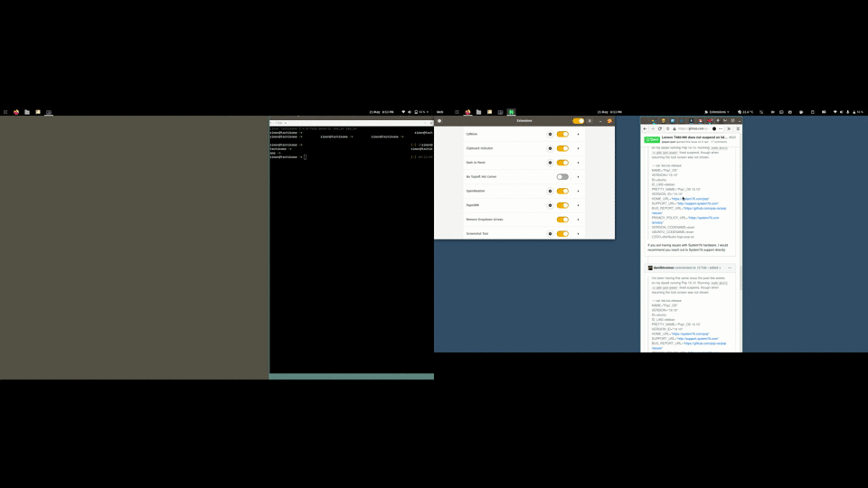
Task: Open the browser hamburger menu
Action: coord(738,128)
